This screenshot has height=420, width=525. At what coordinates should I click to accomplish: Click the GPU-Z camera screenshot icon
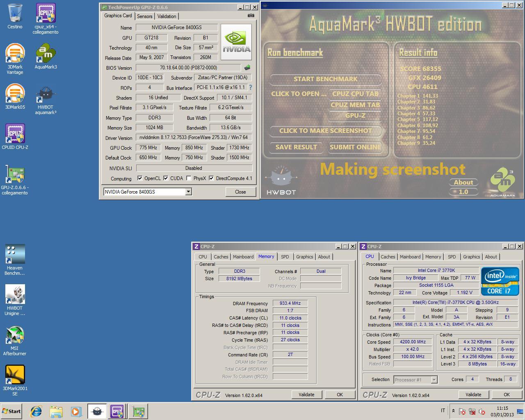tap(251, 16)
